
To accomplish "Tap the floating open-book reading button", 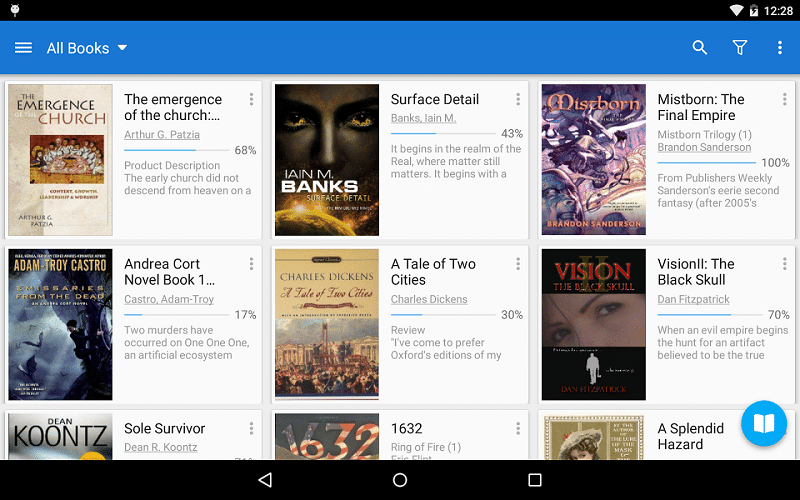I will pos(764,423).
